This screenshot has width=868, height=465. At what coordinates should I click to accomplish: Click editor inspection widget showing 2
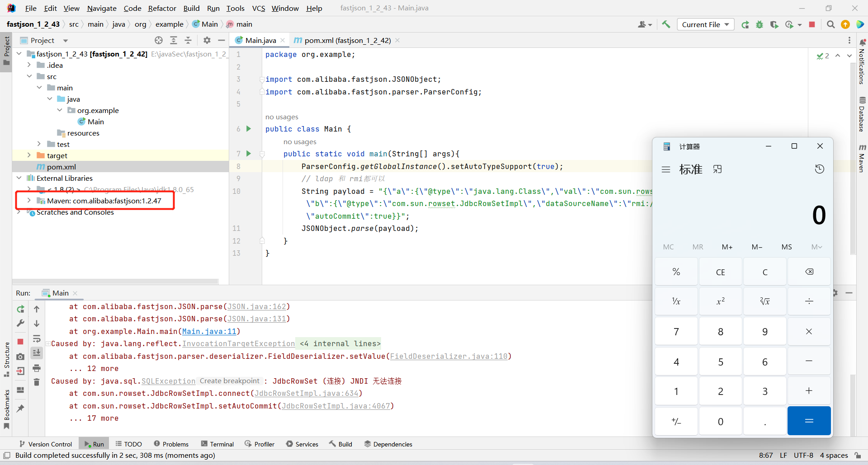[x=823, y=56]
